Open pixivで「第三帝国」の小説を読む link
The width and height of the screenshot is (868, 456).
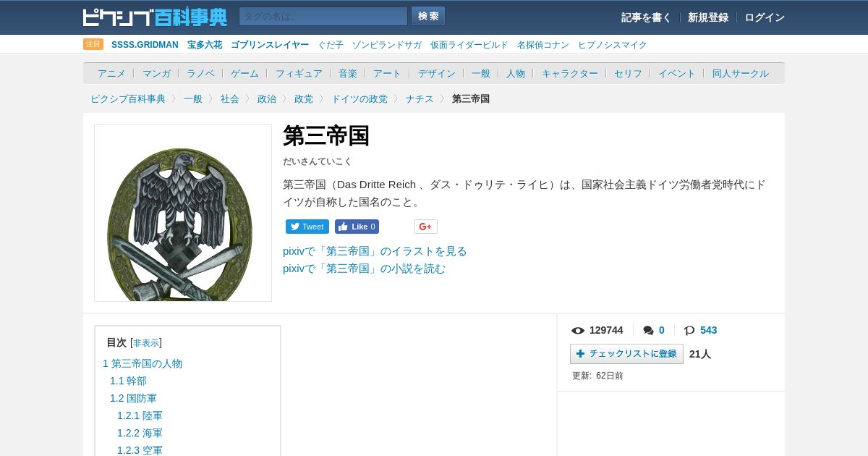point(364,269)
